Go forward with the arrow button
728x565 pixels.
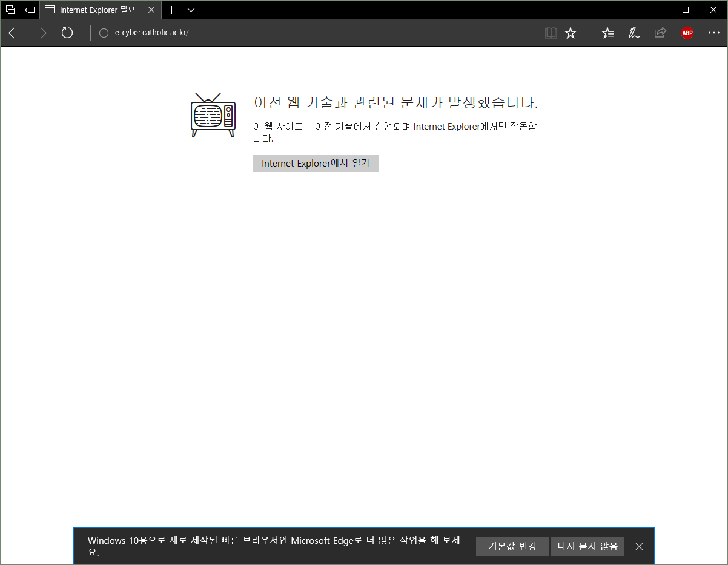pos(41,33)
